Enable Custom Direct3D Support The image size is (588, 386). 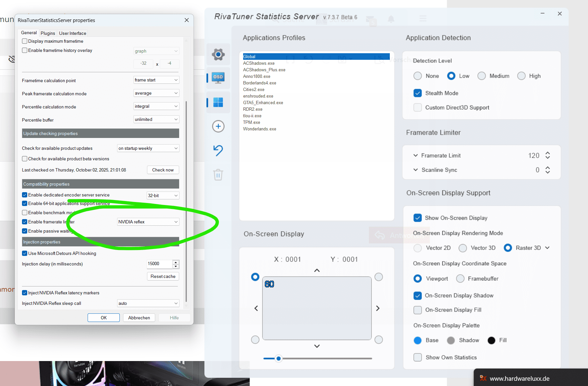[x=417, y=107]
